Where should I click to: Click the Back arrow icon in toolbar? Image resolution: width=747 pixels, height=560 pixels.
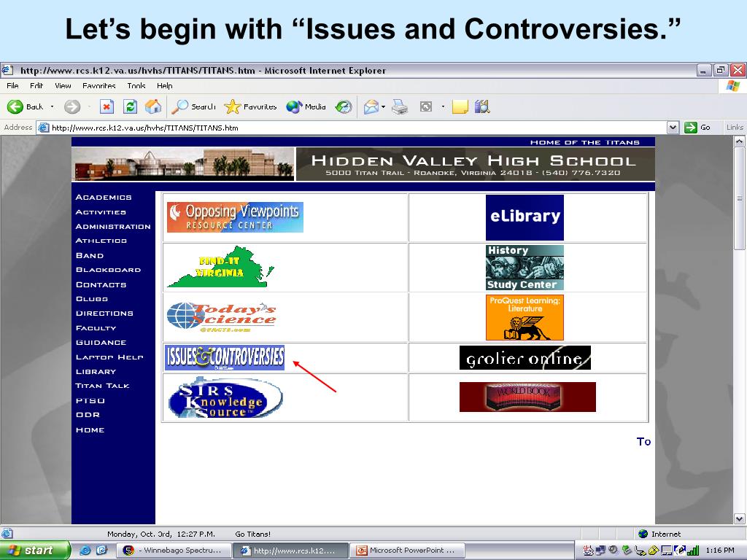point(15,106)
